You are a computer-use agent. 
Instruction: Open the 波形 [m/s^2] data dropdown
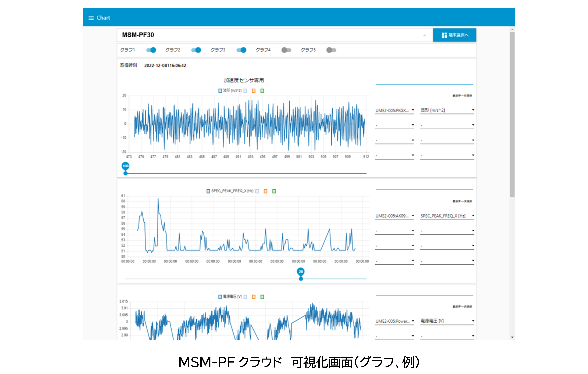click(x=447, y=110)
